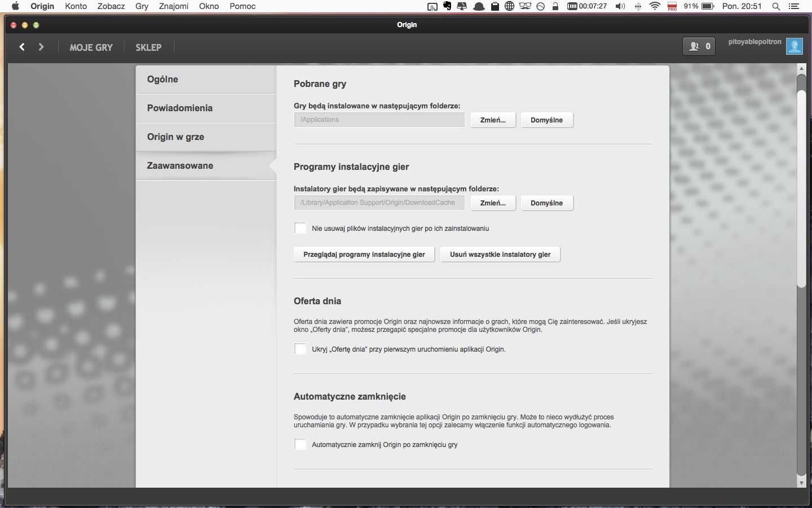Click Domyślne for the games install folder
Image resolution: width=812 pixels, height=508 pixels.
point(546,120)
